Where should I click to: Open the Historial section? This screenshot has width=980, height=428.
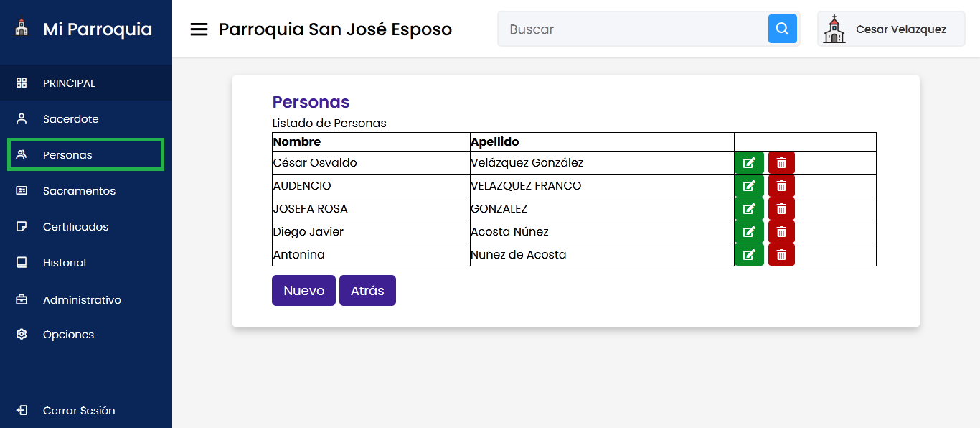64,263
